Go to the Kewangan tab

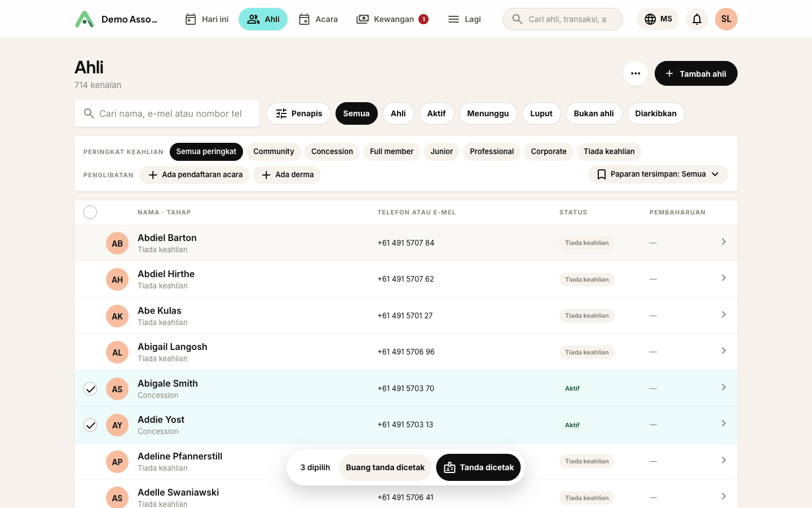point(392,19)
